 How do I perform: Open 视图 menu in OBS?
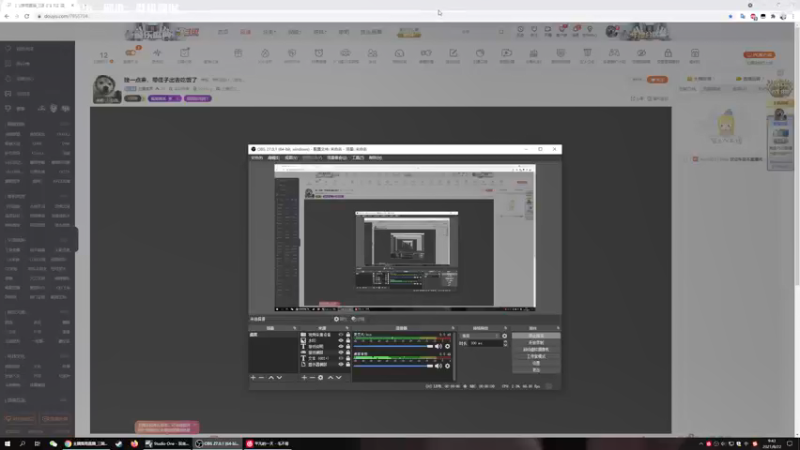[290, 158]
